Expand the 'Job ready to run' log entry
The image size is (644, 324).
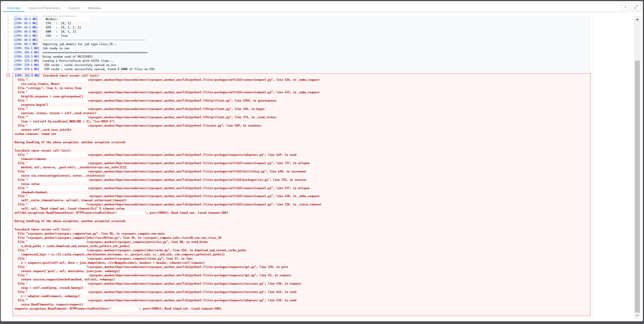coord(8,49)
